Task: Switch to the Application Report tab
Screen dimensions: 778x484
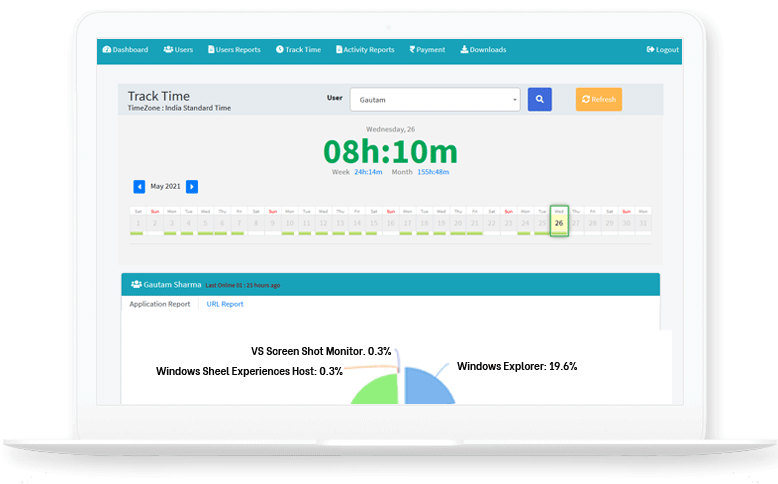Action: [160, 304]
